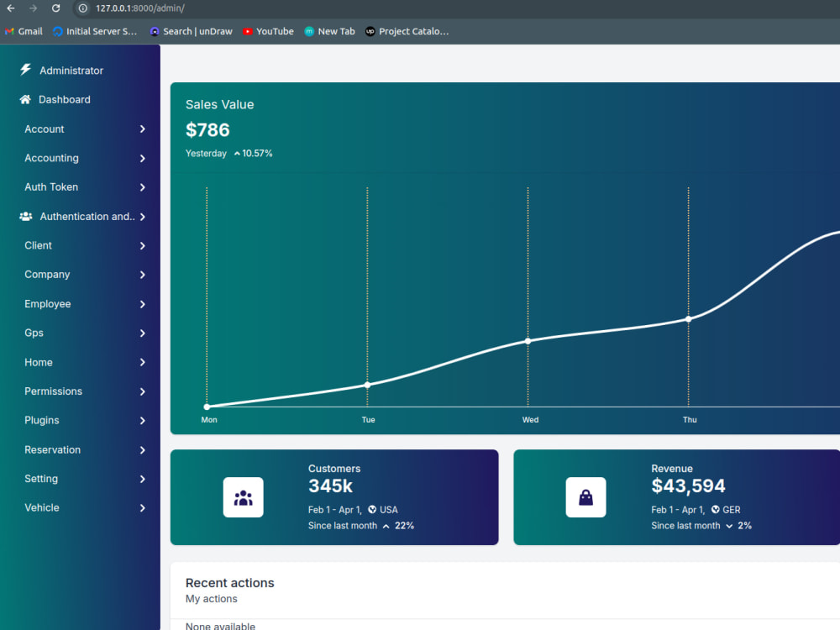
Task: Open the Search | unDraw bookmark
Action: tap(192, 31)
